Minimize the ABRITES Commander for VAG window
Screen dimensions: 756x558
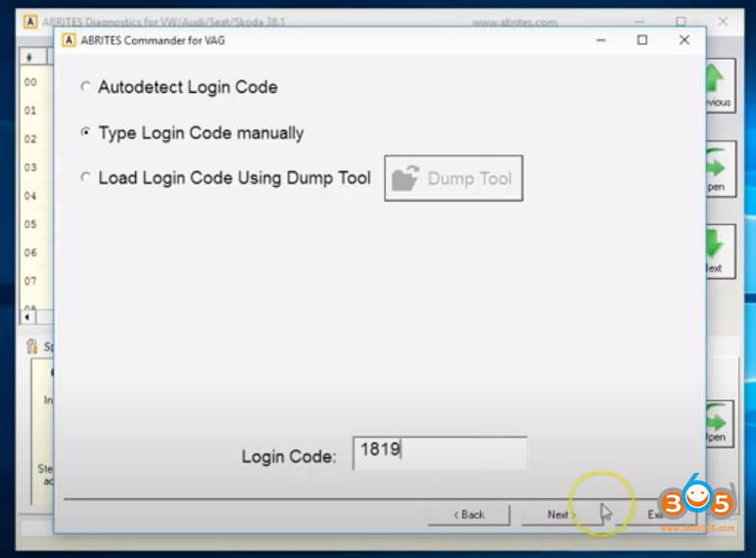click(600, 40)
